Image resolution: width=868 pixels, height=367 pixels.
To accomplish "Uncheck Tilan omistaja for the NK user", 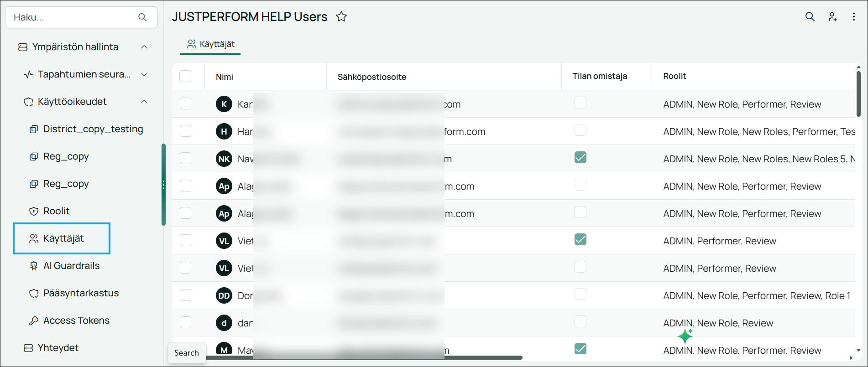I will click(580, 157).
